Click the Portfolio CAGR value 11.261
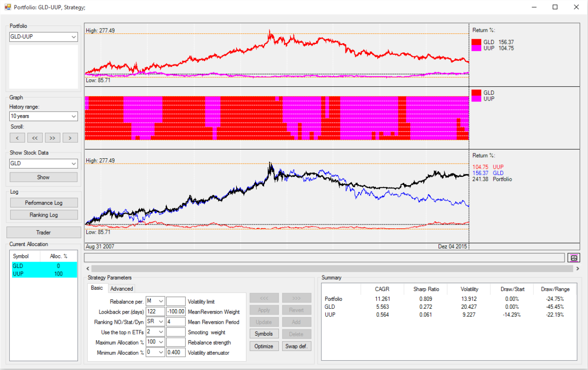 point(382,299)
